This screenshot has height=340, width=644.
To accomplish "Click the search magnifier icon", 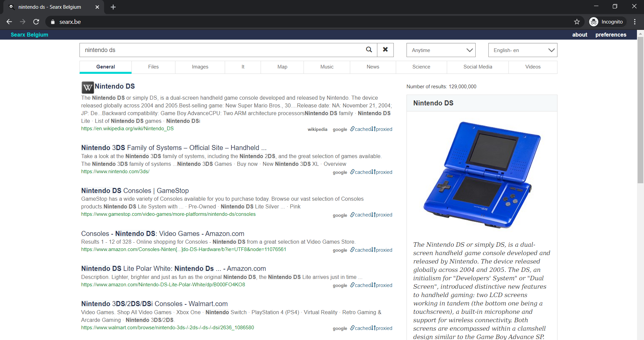I will point(369,50).
